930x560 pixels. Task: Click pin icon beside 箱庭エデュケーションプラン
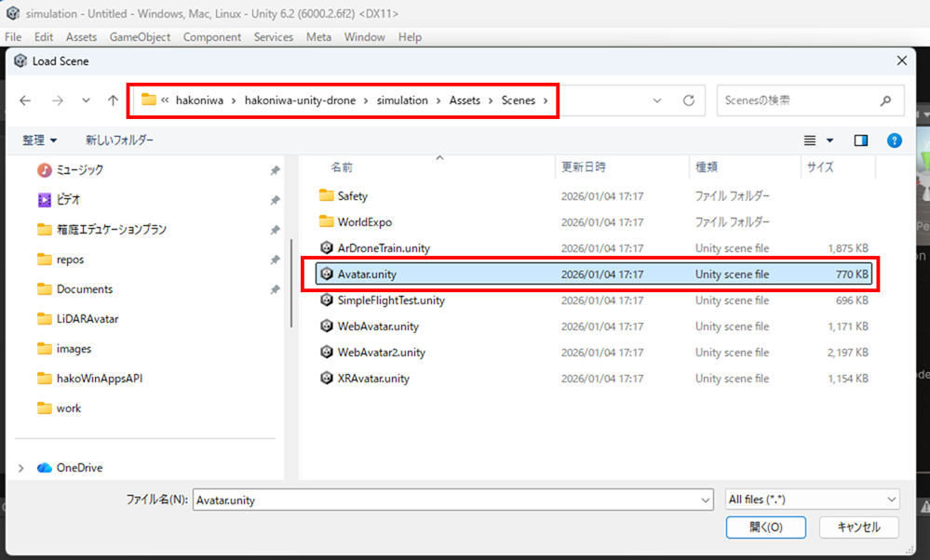point(275,230)
